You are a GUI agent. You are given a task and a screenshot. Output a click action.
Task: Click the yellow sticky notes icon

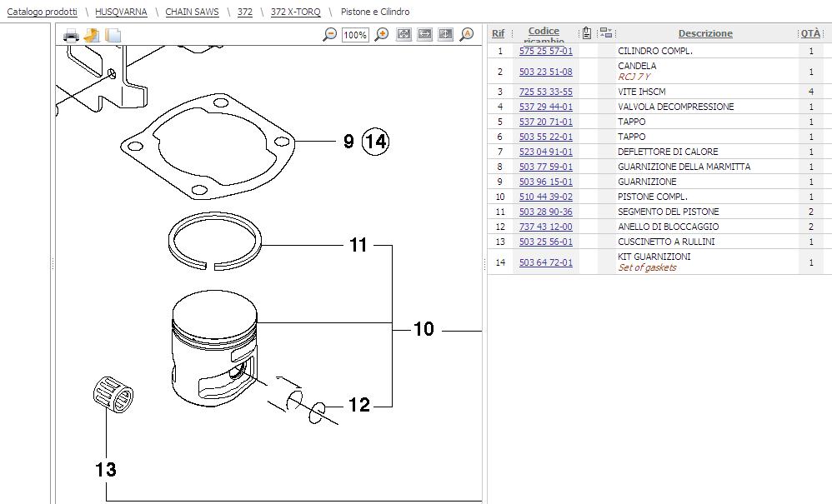(92, 35)
